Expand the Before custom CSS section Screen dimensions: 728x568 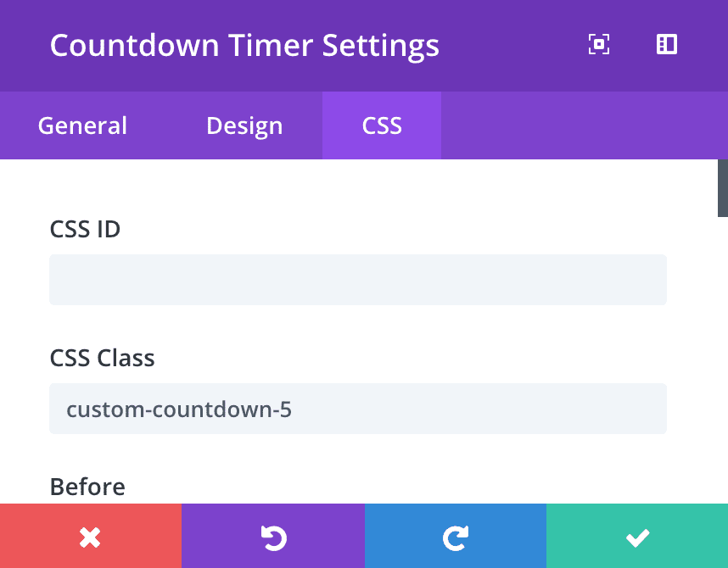(87, 487)
